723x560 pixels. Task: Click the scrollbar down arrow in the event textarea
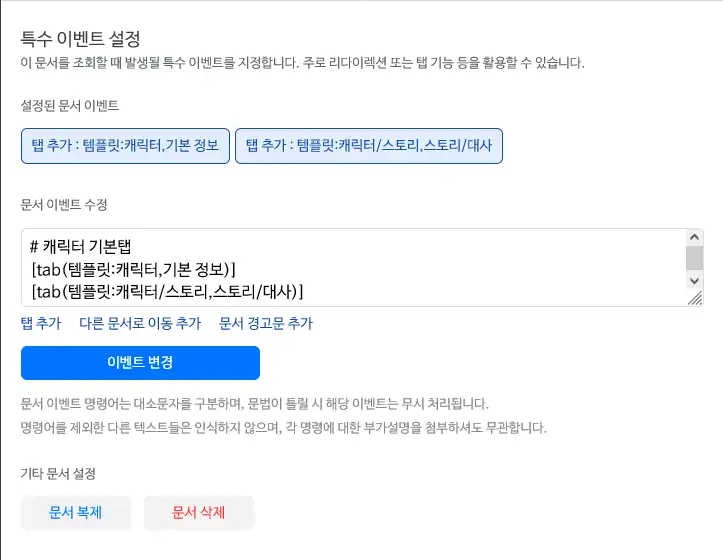point(694,281)
